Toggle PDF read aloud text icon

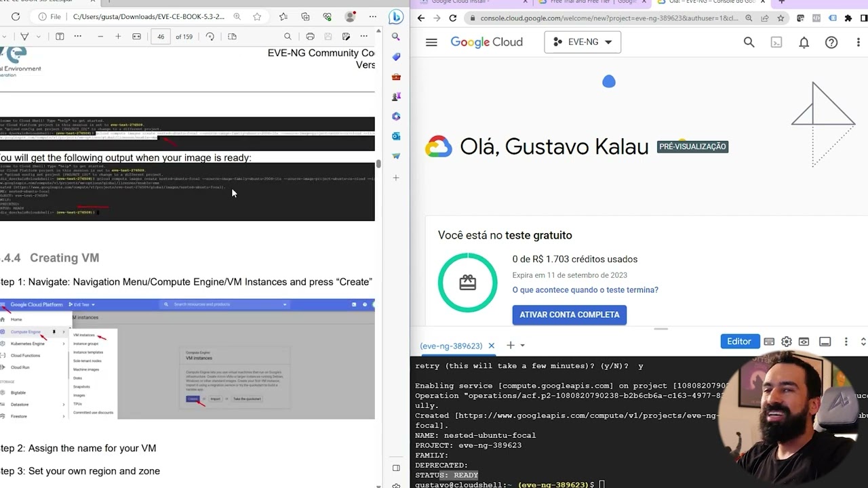pos(60,37)
